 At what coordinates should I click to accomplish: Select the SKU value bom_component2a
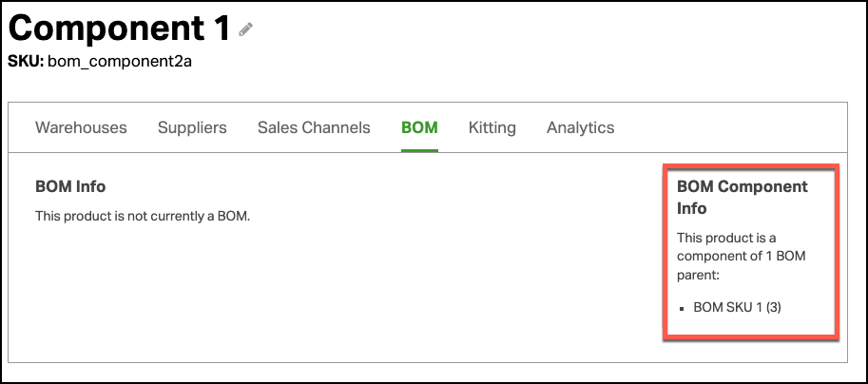(120, 62)
